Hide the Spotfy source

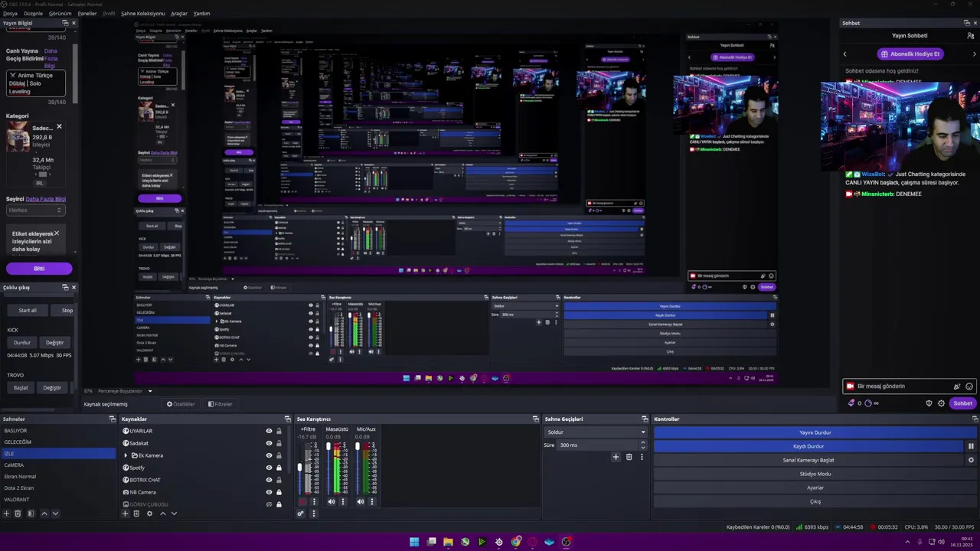[x=269, y=468]
